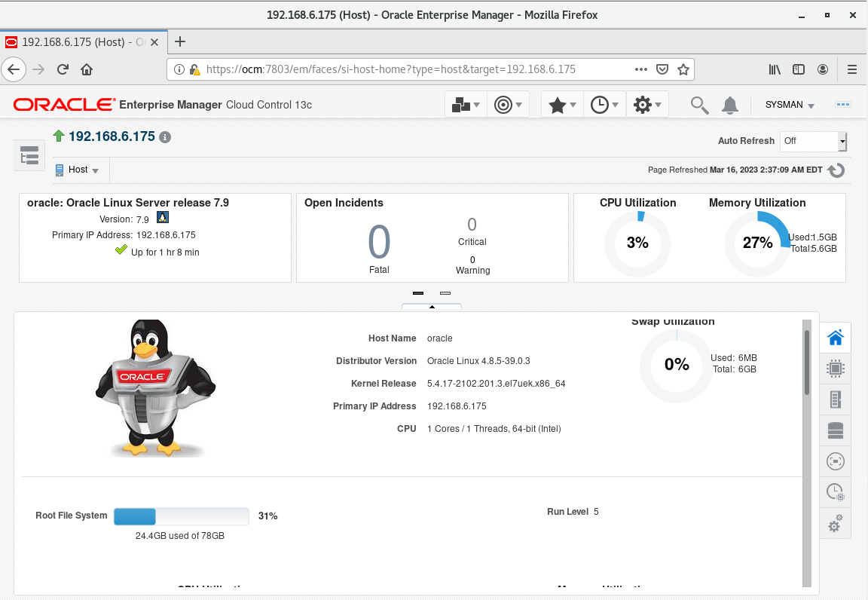This screenshot has height=600, width=868.
Task: Open Setup gear menu
Action: click(647, 104)
